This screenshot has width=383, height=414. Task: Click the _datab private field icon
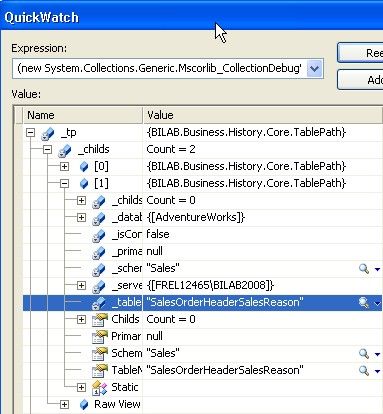click(99, 218)
